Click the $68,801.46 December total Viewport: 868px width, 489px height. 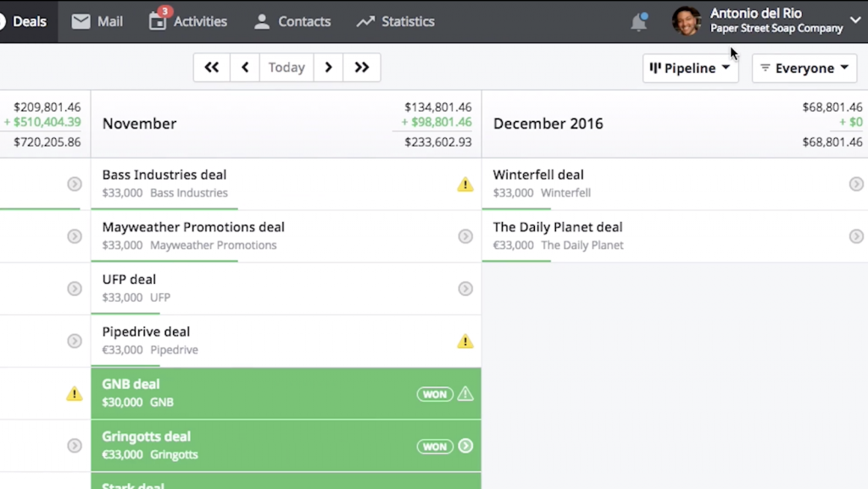click(832, 142)
